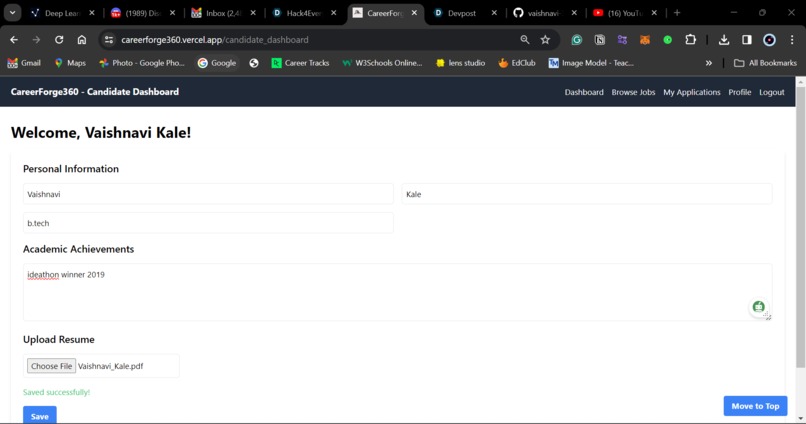Viewport: 806px width, 424px height.
Task: Click the browser forward arrow
Action: coord(36,40)
